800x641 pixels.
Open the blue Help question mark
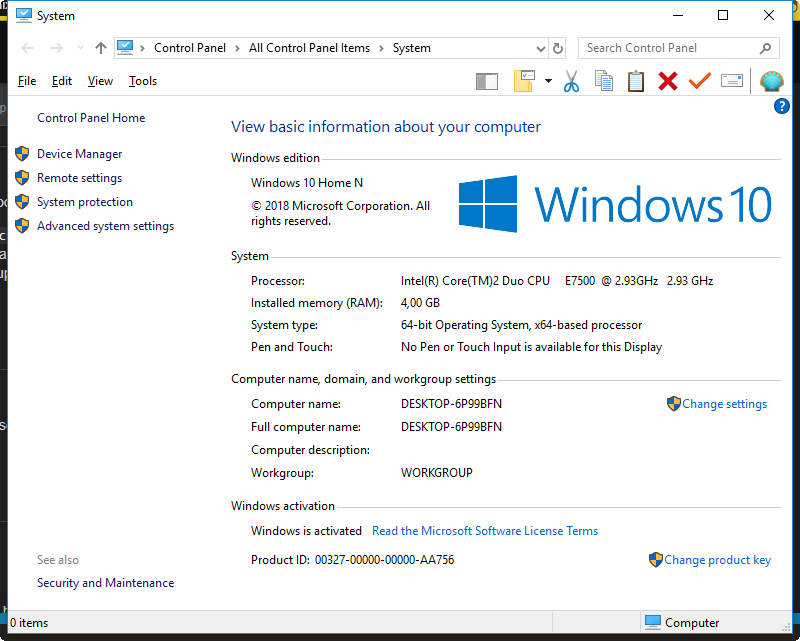[782, 106]
